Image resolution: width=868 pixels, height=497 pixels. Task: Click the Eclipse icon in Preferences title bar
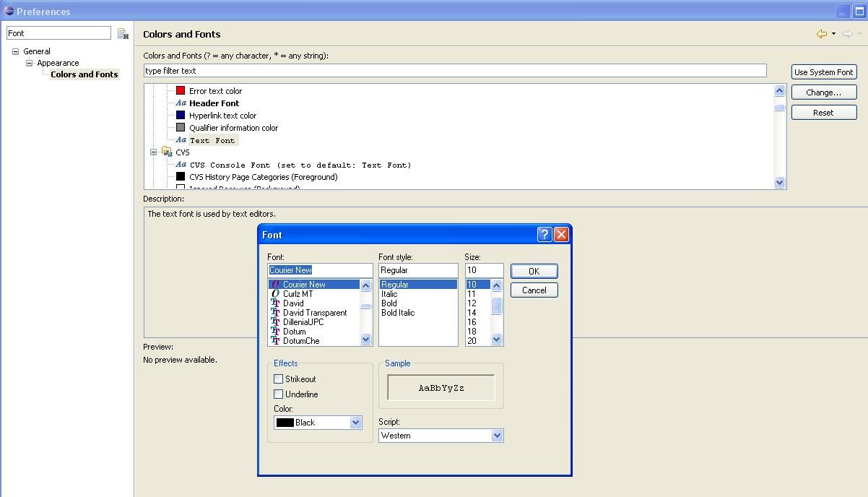(x=8, y=11)
